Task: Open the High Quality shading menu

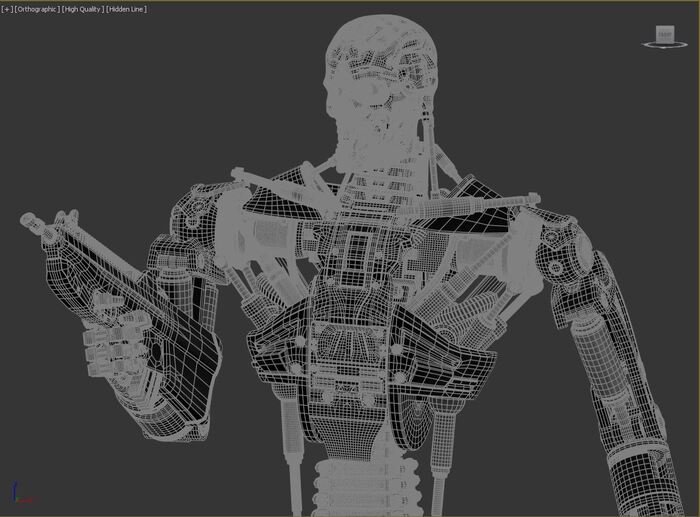Action: [83, 9]
